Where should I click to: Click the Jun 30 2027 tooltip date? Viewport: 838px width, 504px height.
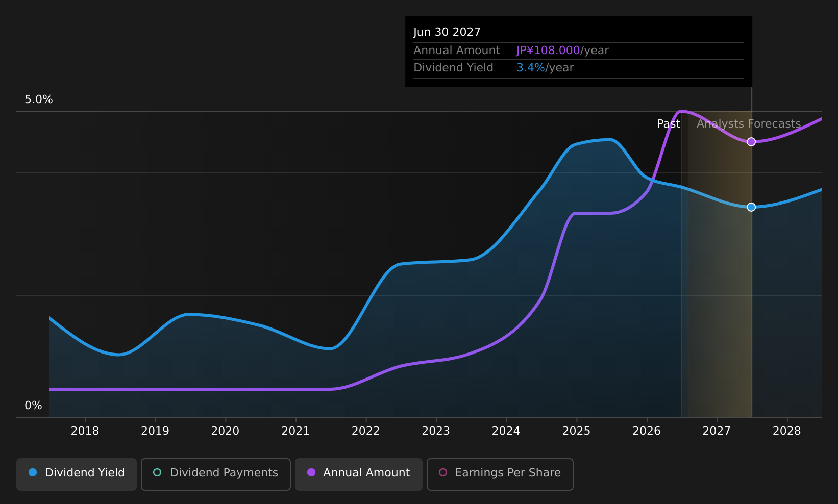point(447,32)
